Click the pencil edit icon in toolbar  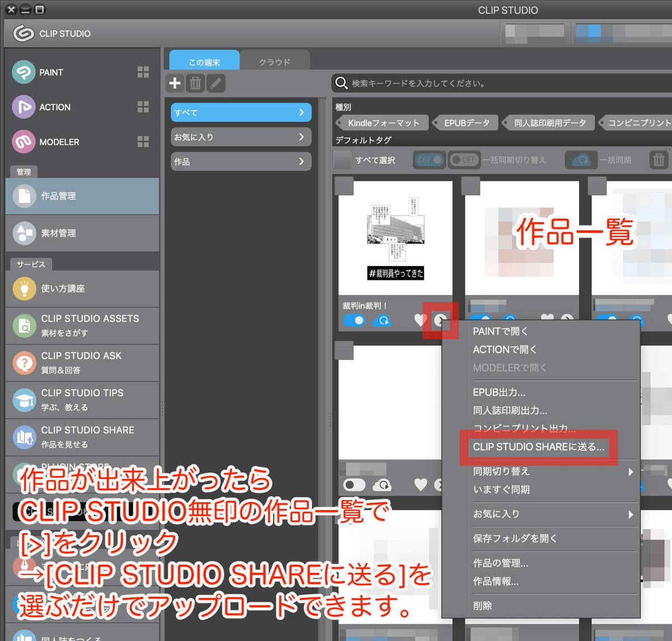pos(216,83)
